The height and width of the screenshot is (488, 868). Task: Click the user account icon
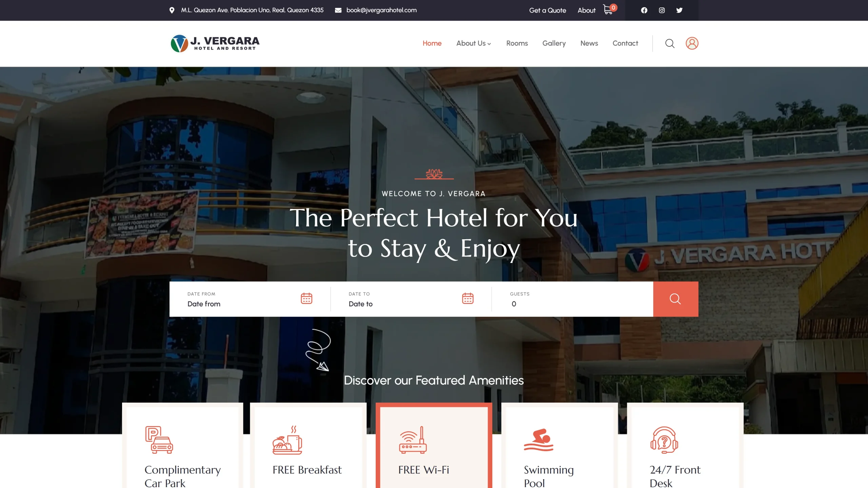click(x=692, y=43)
